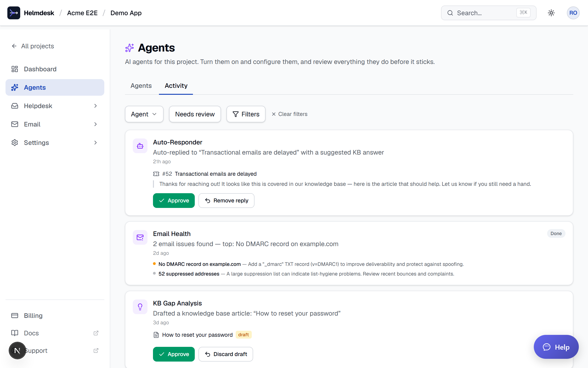The image size is (588, 368).
Task: Open the Agent filter dropdown
Action: point(144,114)
